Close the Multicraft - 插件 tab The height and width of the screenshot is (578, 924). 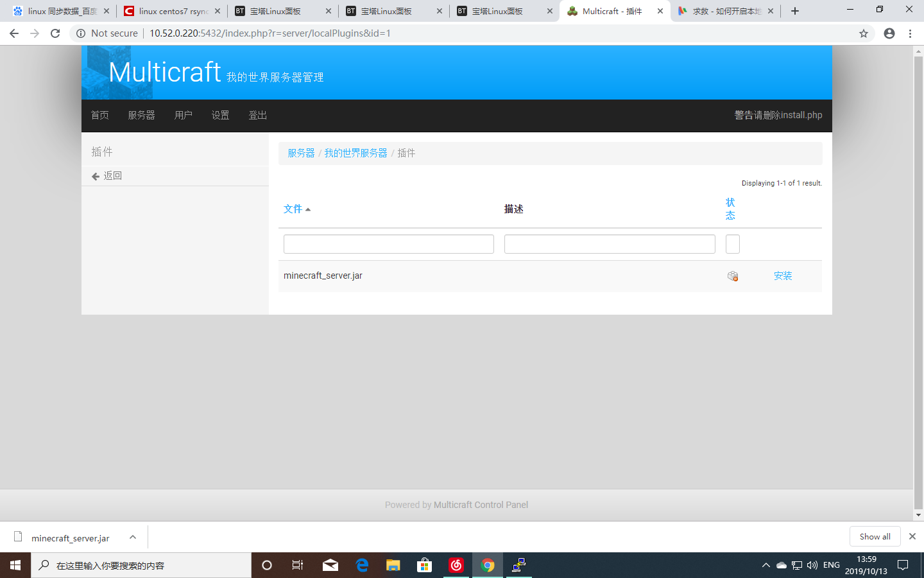(x=660, y=11)
